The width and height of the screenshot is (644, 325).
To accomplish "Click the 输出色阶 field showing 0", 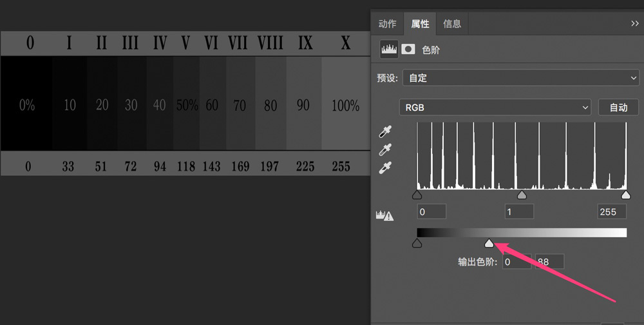I will tap(516, 262).
